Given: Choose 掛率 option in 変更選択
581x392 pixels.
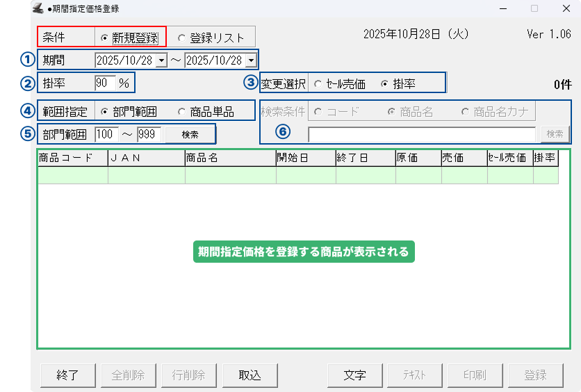Looking at the screenshot, I should click(x=385, y=84).
